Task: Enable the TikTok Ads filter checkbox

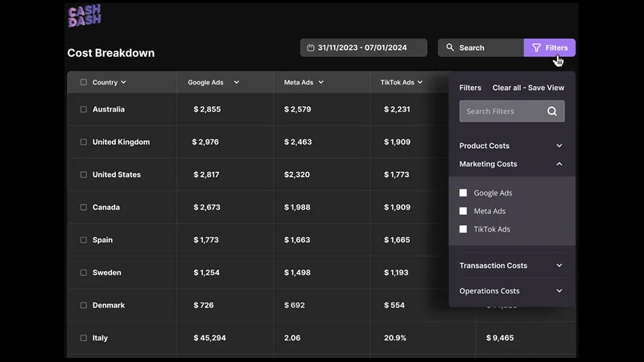Action: coord(463,229)
